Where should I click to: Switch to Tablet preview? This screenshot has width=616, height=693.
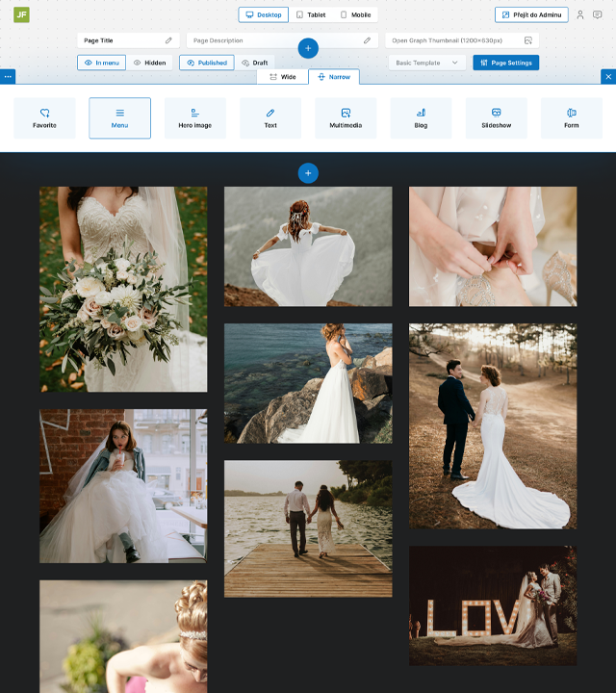311,15
